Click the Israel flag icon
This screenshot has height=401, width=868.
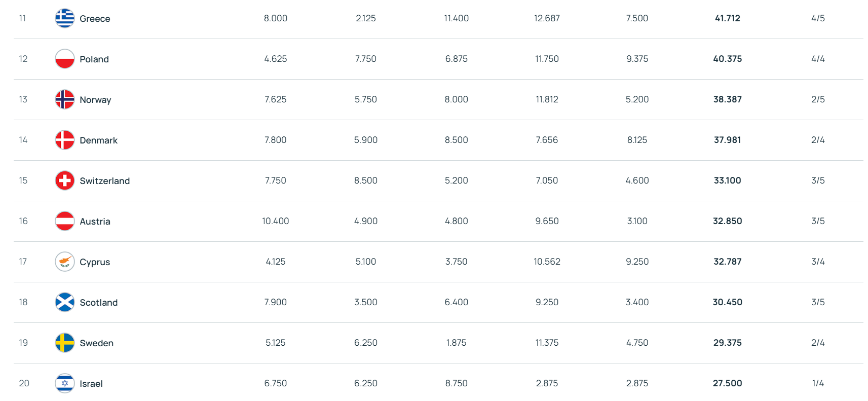point(65,383)
